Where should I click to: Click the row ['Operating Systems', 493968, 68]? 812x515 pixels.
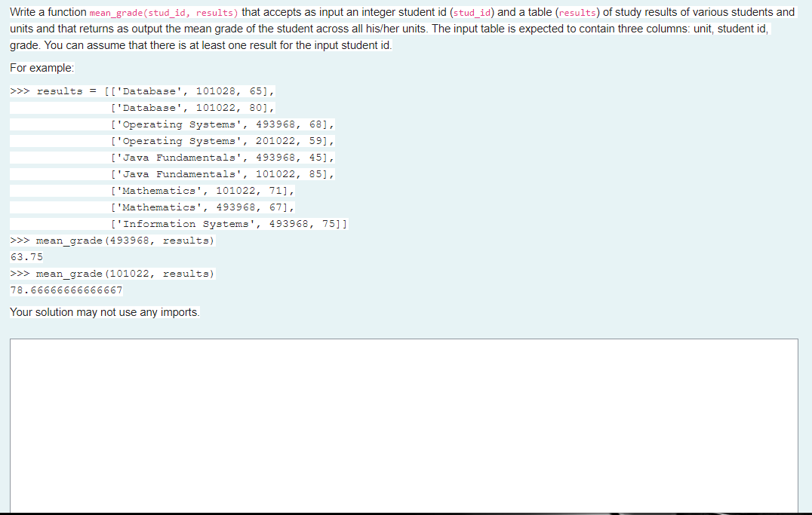pyautogui.click(x=223, y=124)
